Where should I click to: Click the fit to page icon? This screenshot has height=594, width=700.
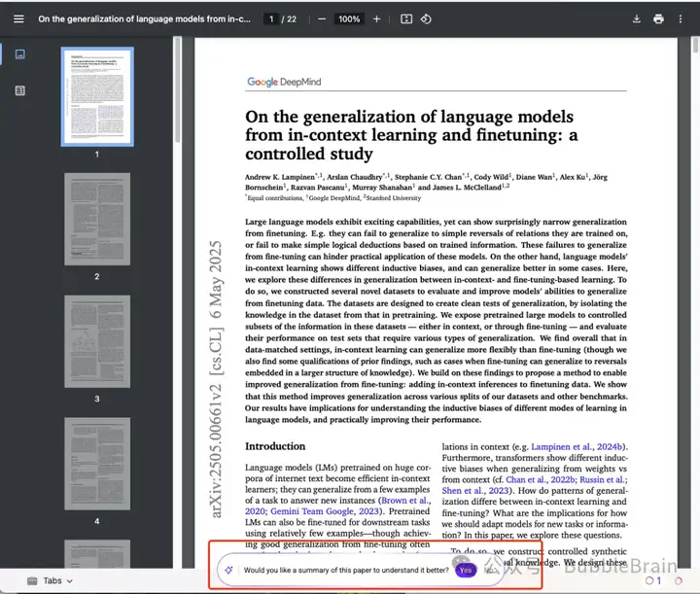(406, 18)
